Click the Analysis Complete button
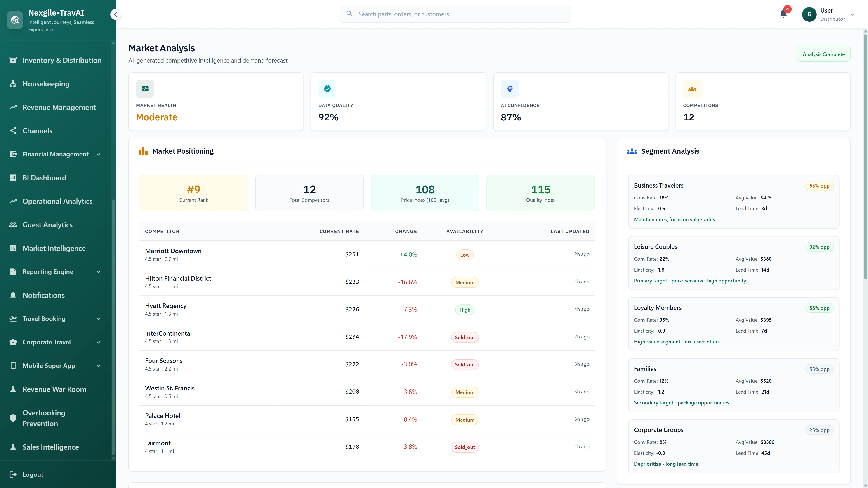868x488 pixels. (824, 54)
